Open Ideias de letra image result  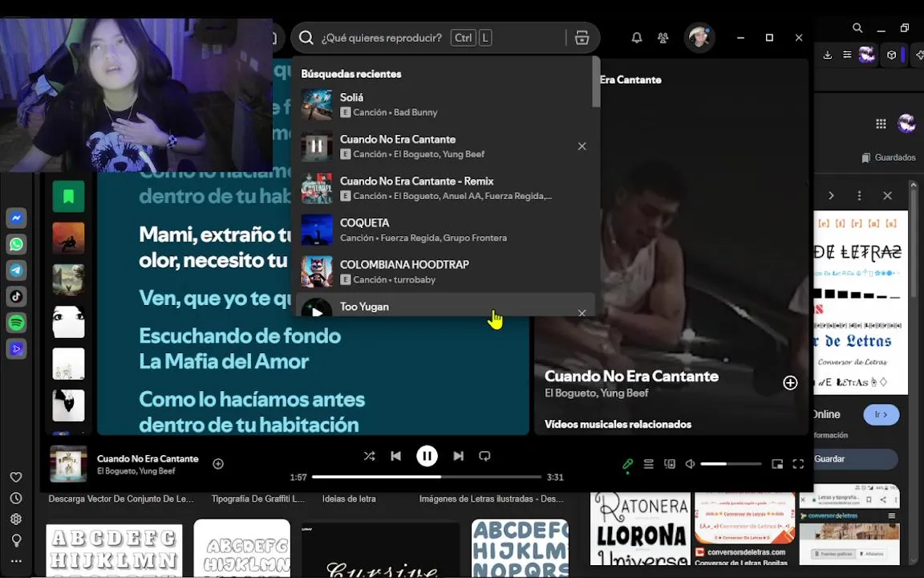pos(349,499)
